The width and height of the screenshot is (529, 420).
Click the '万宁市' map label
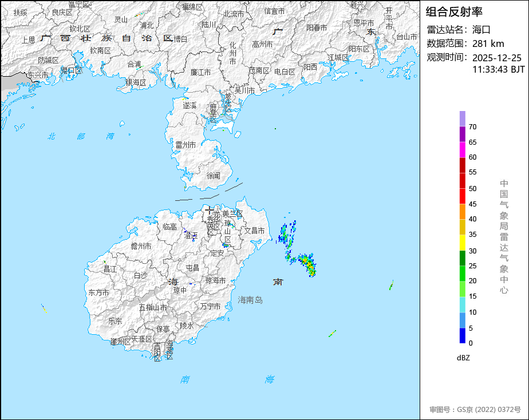pos(210,306)
